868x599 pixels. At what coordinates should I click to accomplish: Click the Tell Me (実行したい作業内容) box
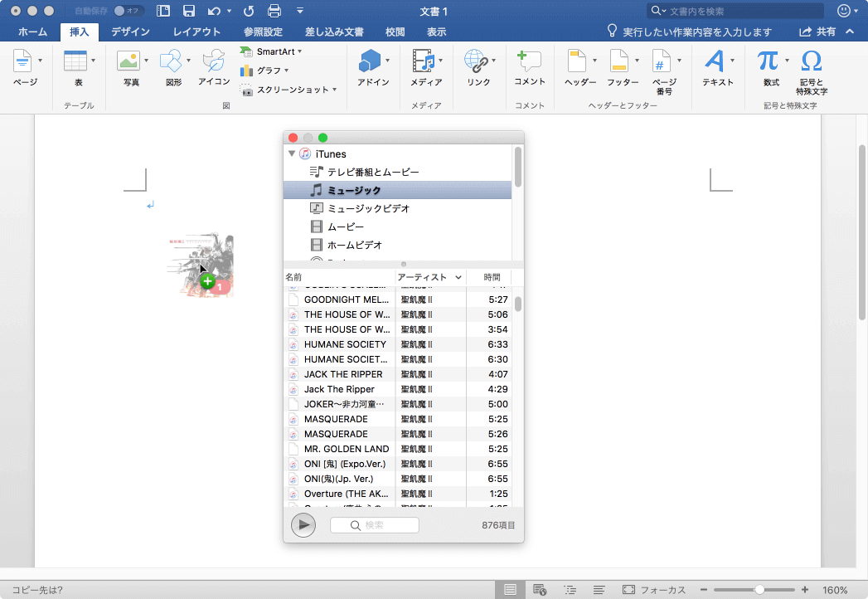tap(689, 32)
